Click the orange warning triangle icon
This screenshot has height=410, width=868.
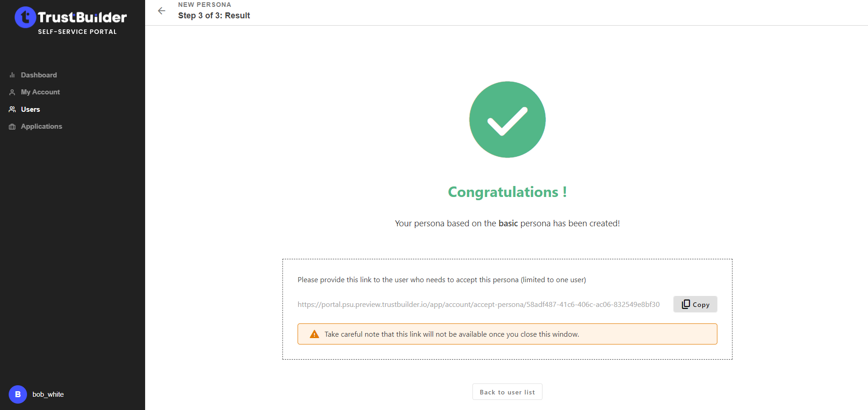pos(315,334)
